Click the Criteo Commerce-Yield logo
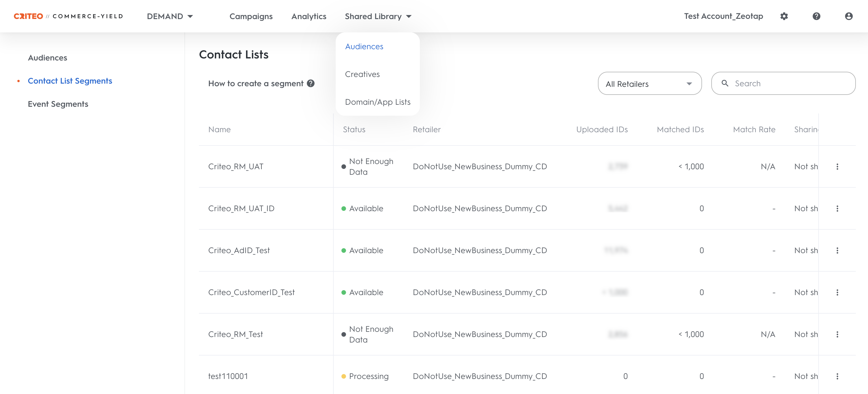Viewport: 868px width, 394px height. pyautogui.click(x=69, y=16)
